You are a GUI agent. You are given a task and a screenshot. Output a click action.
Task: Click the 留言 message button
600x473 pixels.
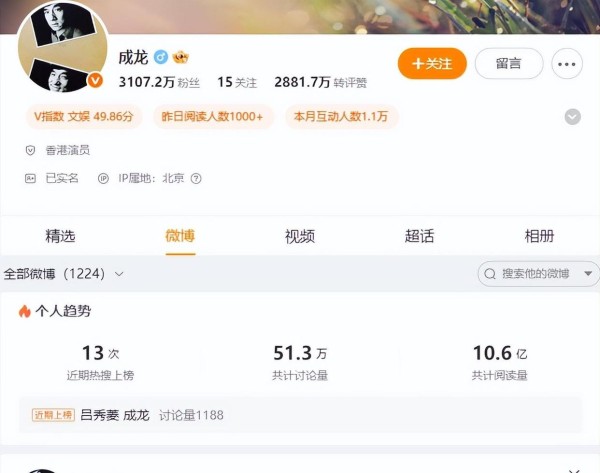[509, 64]
